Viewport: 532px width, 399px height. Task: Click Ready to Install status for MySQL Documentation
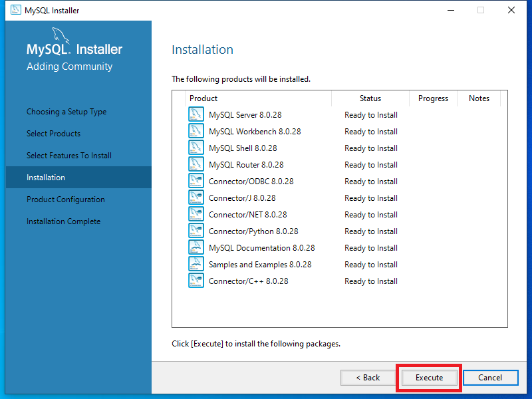click(371, 248)
